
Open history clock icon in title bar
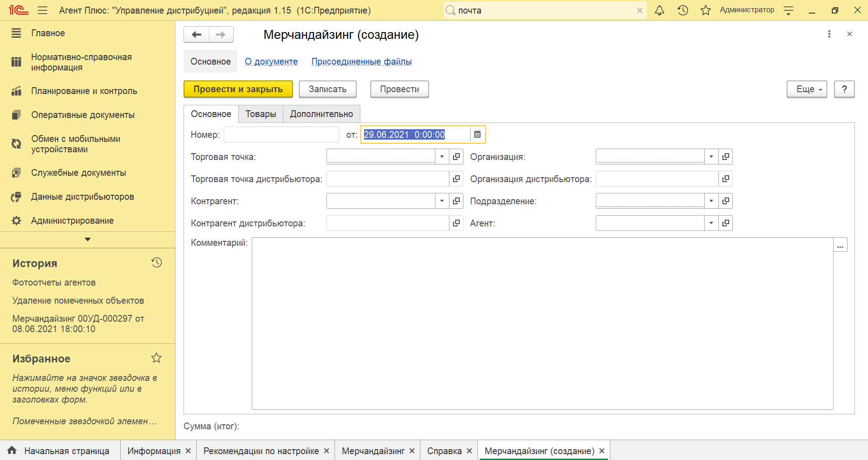pos(683,10)
